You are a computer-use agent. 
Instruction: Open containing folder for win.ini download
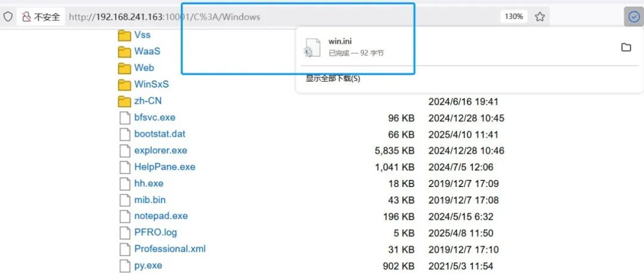pyautogui.click(x=626, y=47)
